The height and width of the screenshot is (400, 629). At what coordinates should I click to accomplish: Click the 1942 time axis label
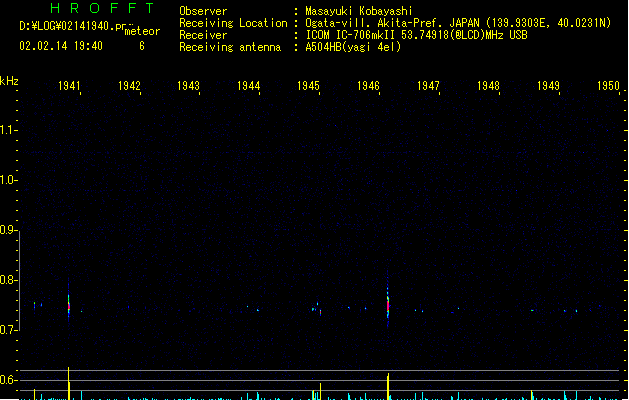pyautogui.click(x=129, y=86)
